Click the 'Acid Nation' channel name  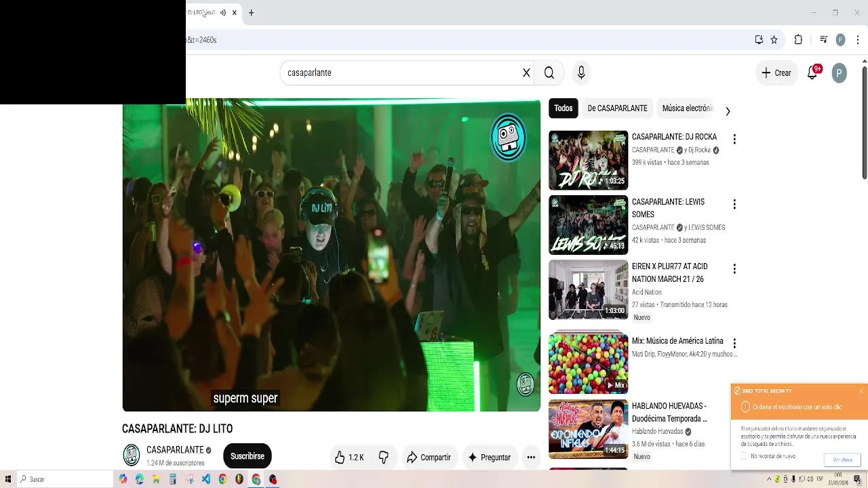click(x=646, y=292)
